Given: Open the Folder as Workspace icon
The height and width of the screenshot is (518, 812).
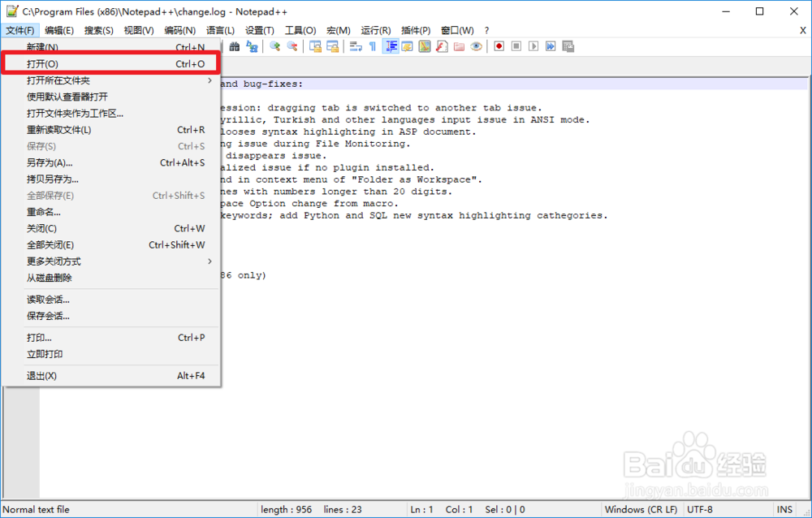Looking at the screenshot, I should point(459,46).
